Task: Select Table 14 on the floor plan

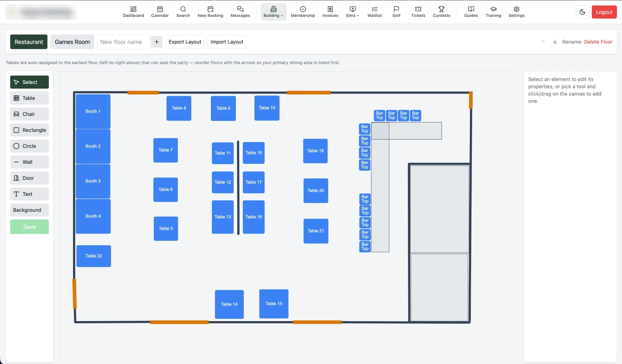Action: pyautogui.click(x=229, y=304)
